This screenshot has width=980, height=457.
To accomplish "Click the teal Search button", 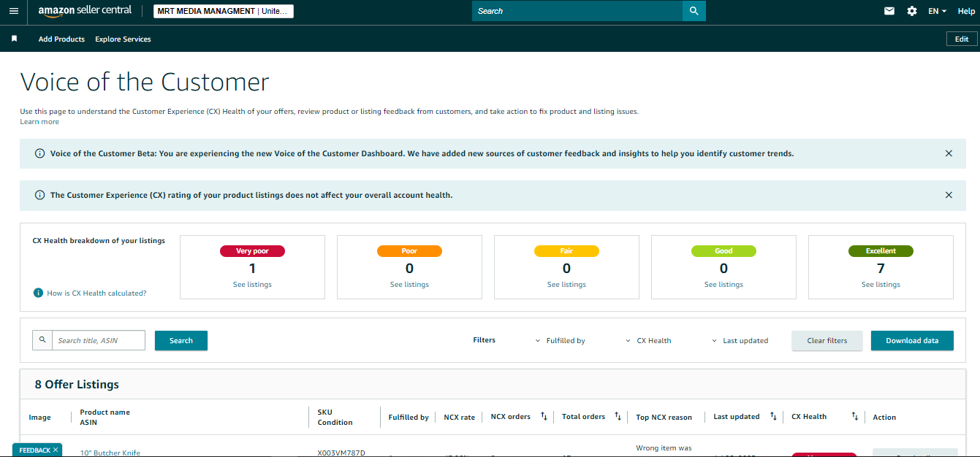I will (x=181, y=340).
